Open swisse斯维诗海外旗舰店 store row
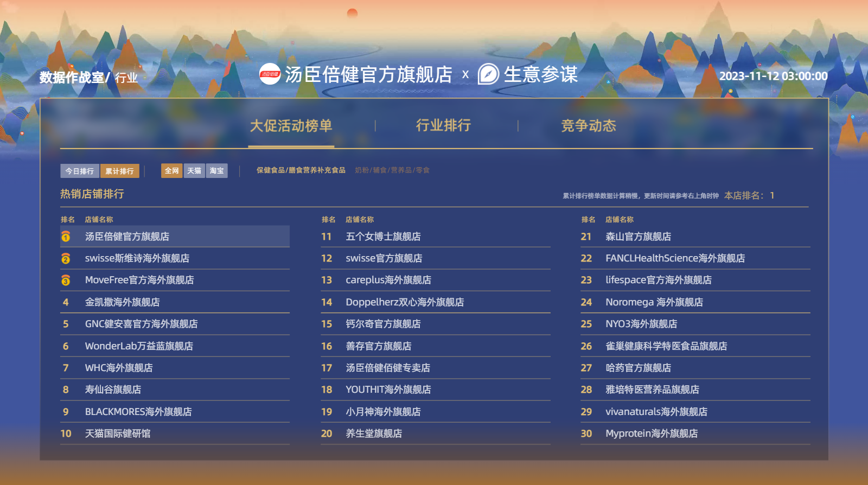The height and width of the screenshot is (485, 868). pyautogui.click(x=137, y=259)
